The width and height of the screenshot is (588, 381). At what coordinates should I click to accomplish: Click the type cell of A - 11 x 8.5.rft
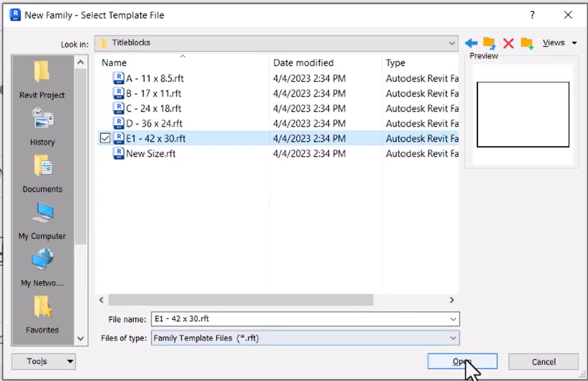(422, 78)
